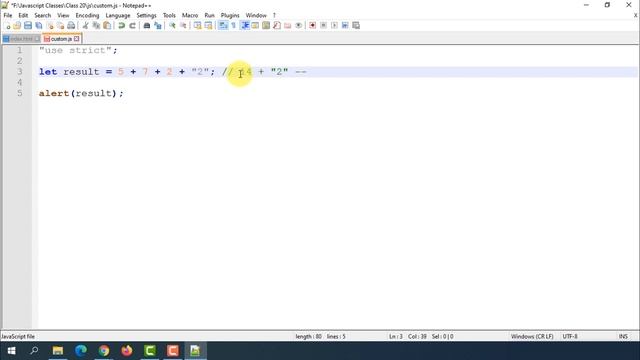Open the Search menu
This screenshot has height=360, width=640.
point(42,15)
